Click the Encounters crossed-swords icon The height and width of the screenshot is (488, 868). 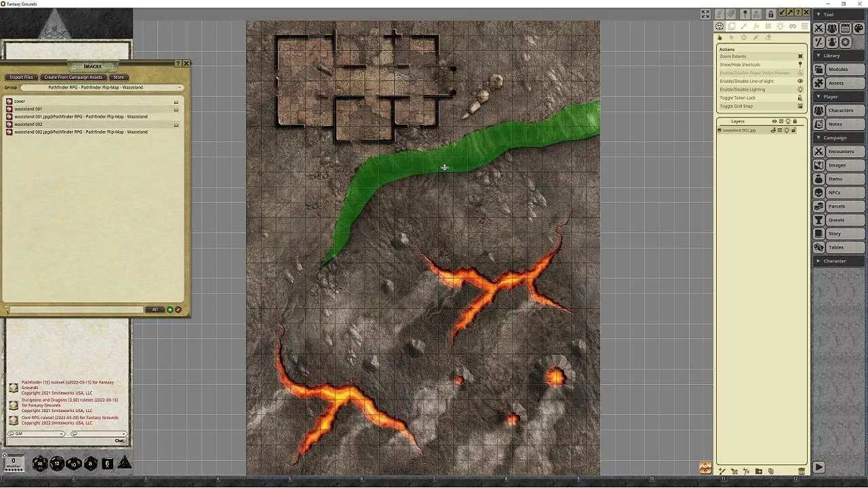[819, 152]
